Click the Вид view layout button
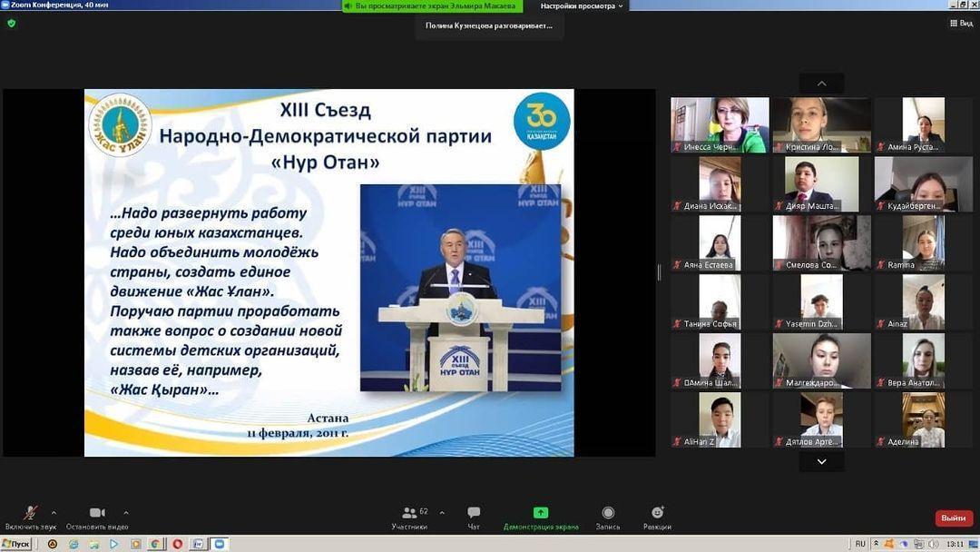 (x=961, y=23)
